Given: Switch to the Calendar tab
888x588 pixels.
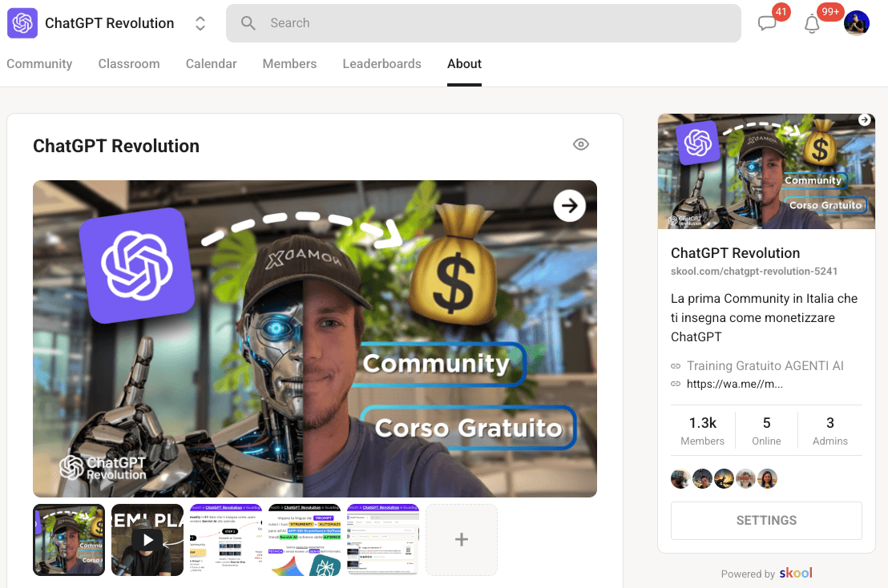Looking at the screenshot, I should (x=212, y=64).
